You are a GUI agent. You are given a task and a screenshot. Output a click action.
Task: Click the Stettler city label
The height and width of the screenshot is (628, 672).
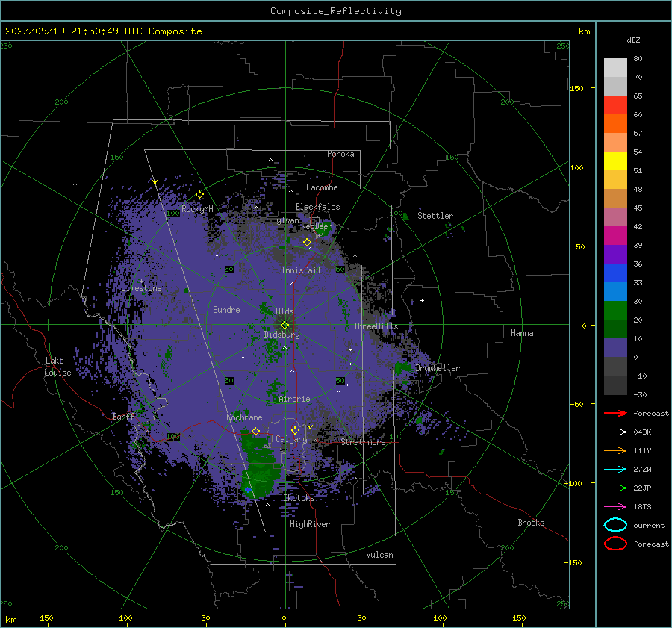pyautogui.click(x=435, y=216)
